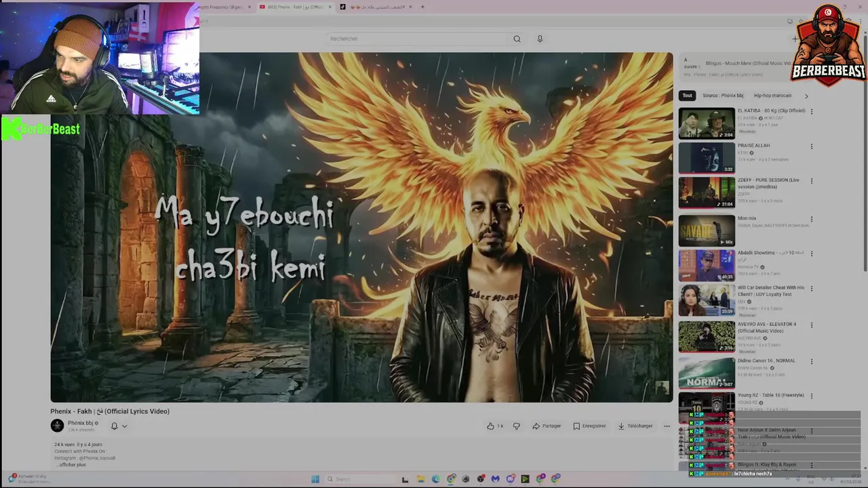The width and height of the screenshot is (868, 488).
Task: Open Young RZ - Table 10 (Freestyle) title
Action: (x=770, y=395)
